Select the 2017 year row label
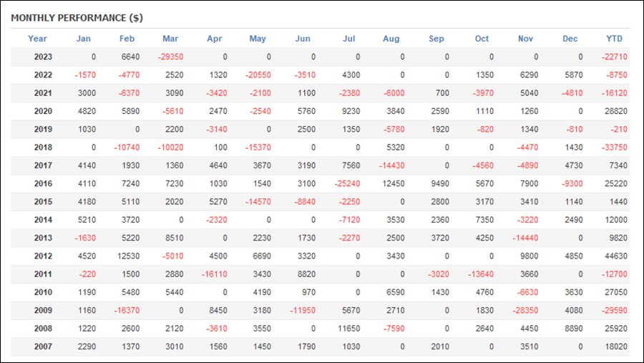The width and height of the screenshot is (644, 363). (x=43, y=165)
